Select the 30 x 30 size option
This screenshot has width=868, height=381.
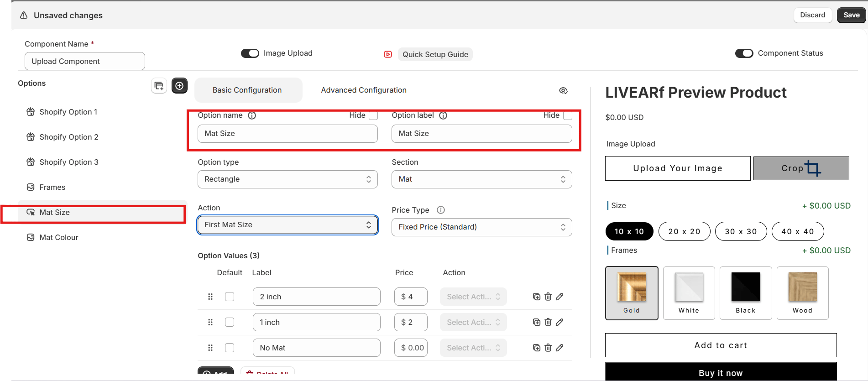point(741,231)
